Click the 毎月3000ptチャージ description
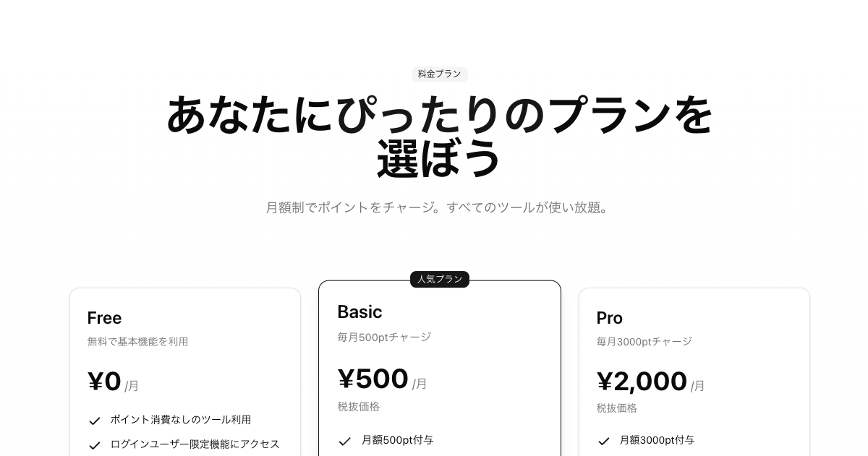868x456 pixels. tap(644, 341)
